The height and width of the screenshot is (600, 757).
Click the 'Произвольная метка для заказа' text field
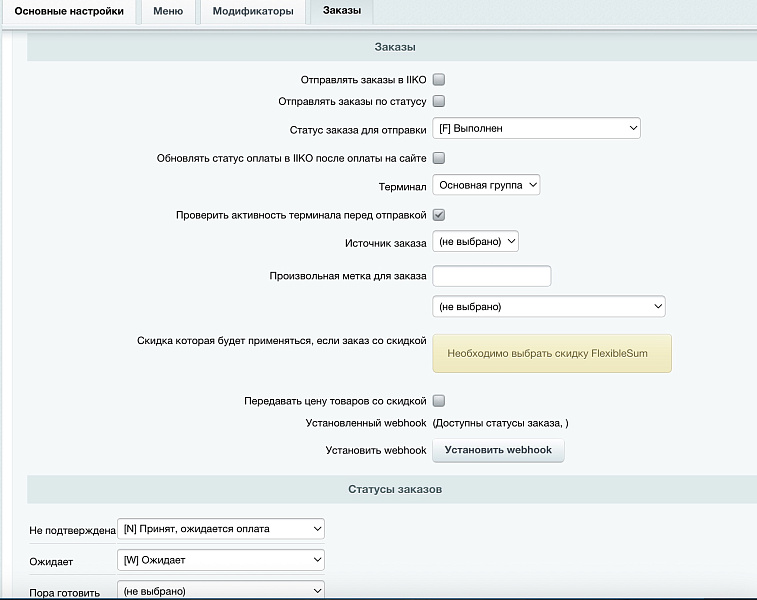click(491, 276)
